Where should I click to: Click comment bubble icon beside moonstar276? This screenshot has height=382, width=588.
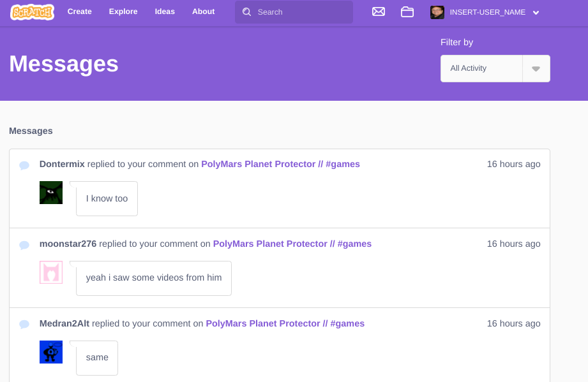[x=24, y=245]
